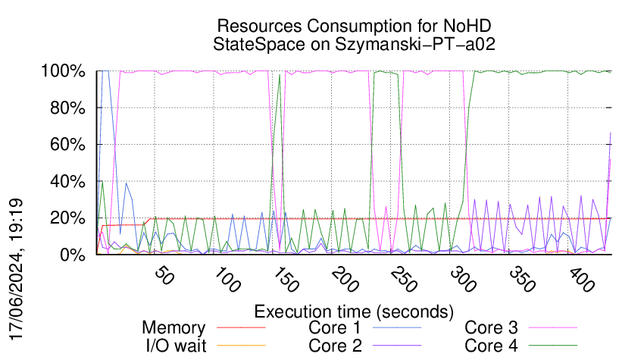Click the 350 x-axis tick label
This screenshot has width=644, height=360.
coord(523,280)
